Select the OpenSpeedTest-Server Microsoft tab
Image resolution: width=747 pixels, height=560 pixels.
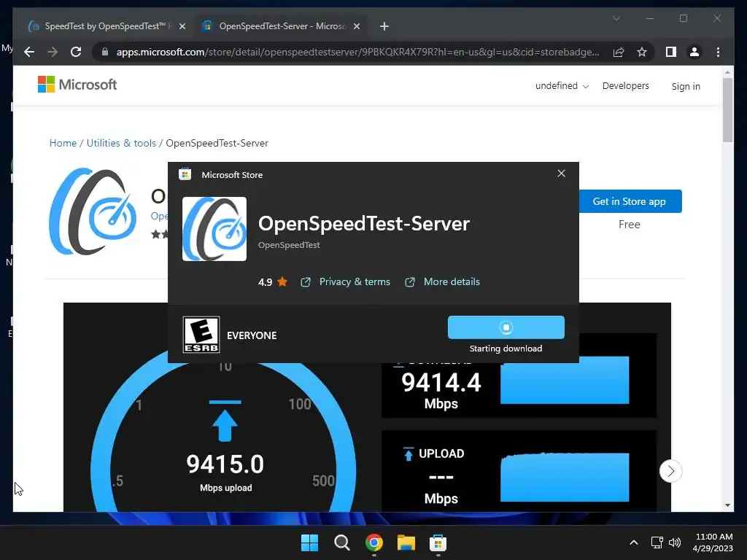coord(281,26)
